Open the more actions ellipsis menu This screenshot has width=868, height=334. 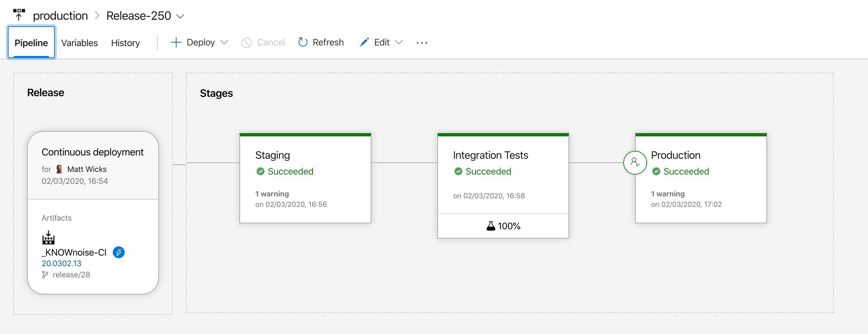point(421,43)
